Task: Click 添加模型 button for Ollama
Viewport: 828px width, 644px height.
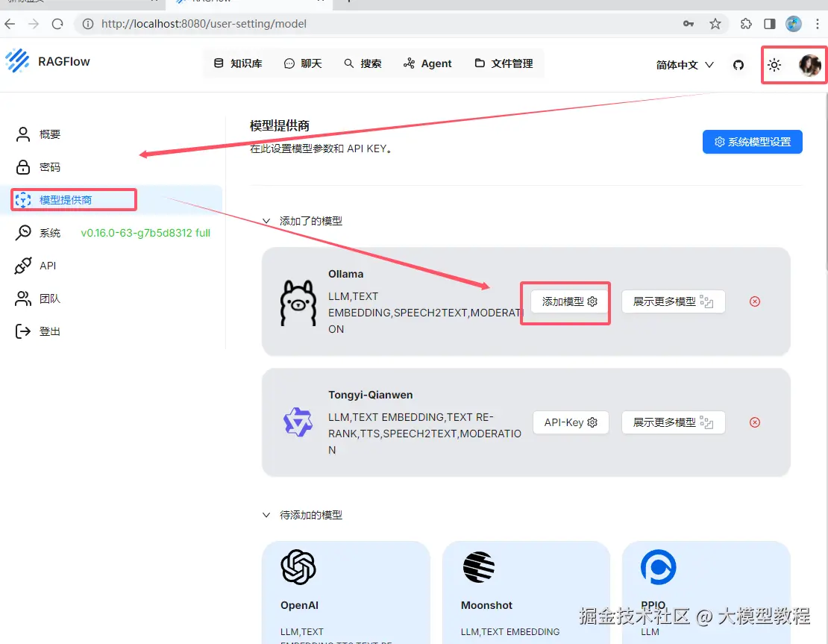Action: coord(569,301)
